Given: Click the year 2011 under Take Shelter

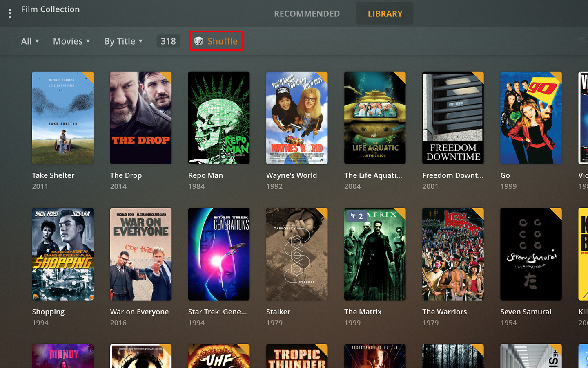Looking at the screenshot, I should coord(40,186).
